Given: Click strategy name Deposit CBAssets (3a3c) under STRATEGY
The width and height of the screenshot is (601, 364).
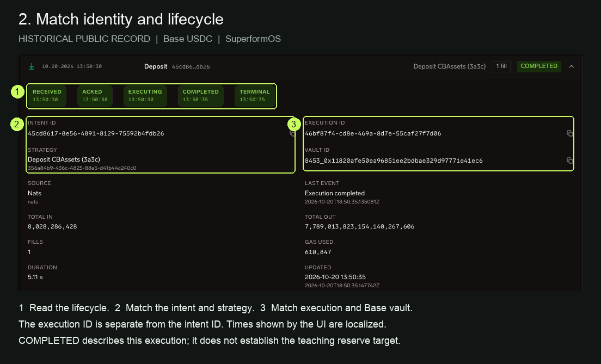Looking at the screenshot, I should [x=64, y=159].
